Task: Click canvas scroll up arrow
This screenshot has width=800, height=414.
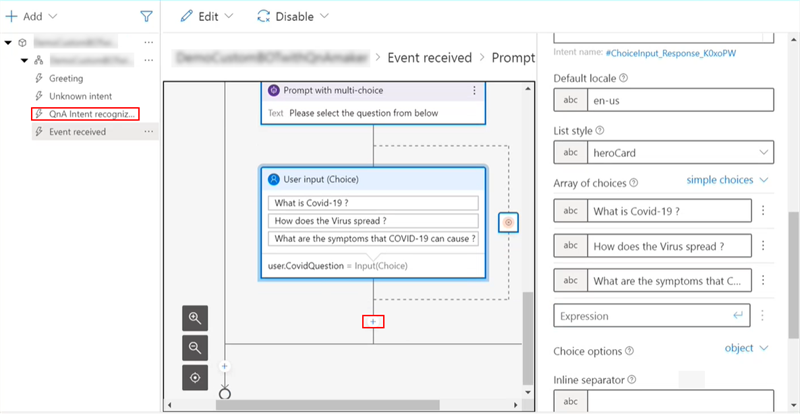Action: (x=528, y=89)
